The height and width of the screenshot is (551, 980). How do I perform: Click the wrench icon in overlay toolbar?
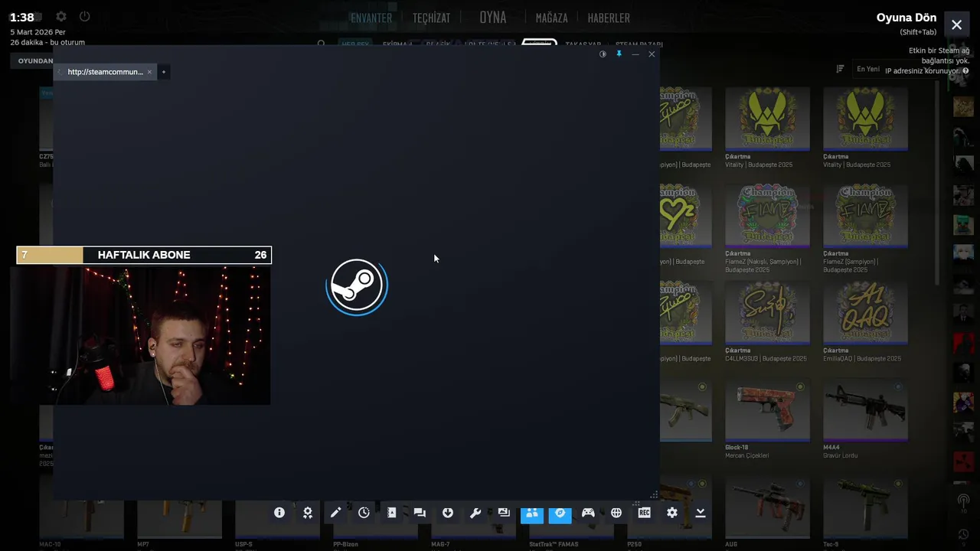pyautogui.click(x=475, y=513)
